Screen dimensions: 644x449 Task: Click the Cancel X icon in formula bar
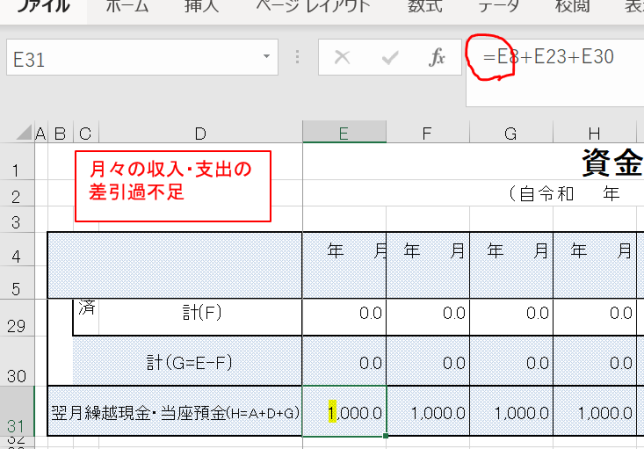(x=343, y=58)
